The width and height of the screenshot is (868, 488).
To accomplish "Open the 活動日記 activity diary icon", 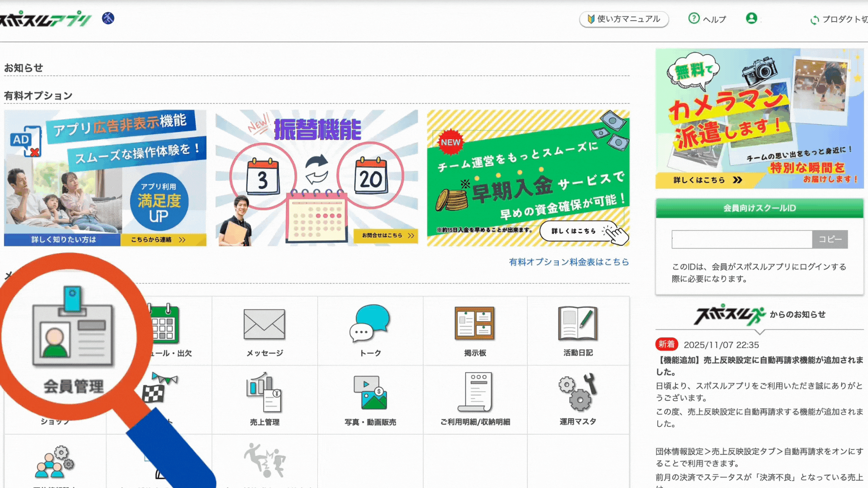I will click(x=578, y=323).
